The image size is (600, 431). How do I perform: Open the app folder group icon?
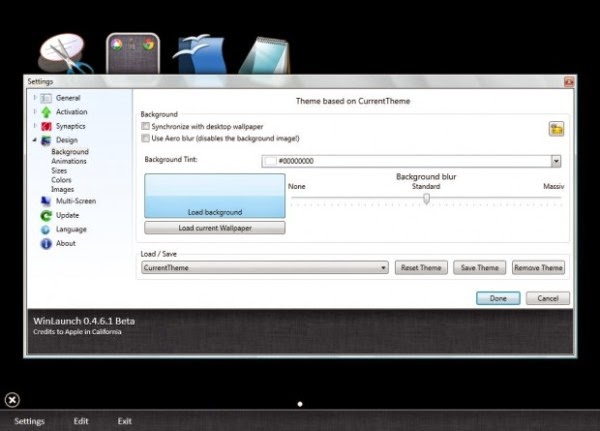133,54
